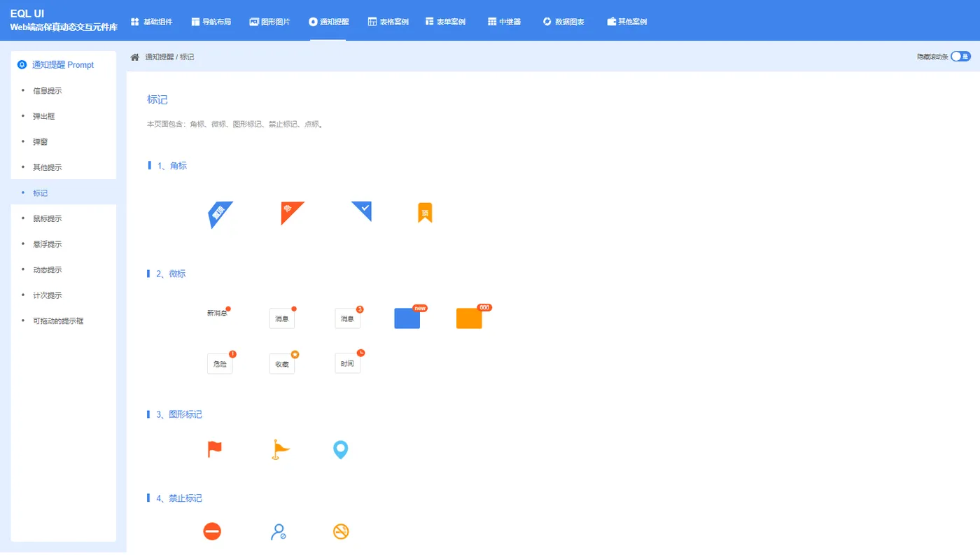Open the 表格案例 navigation item
The height and width of the screenshot is (555, 980).
(388, 22)
